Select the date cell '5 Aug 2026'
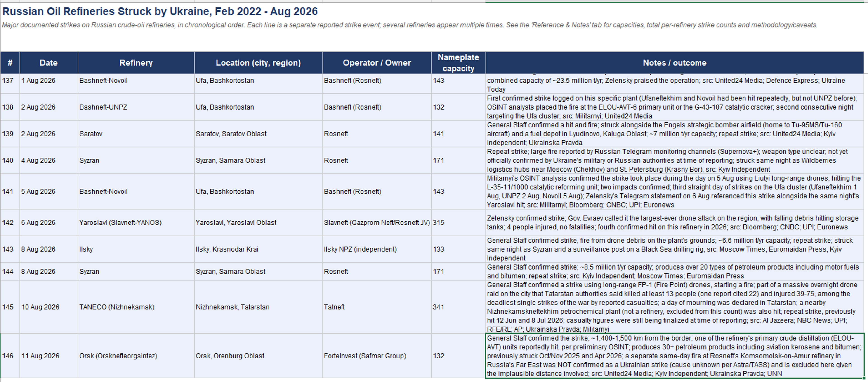 49,192
